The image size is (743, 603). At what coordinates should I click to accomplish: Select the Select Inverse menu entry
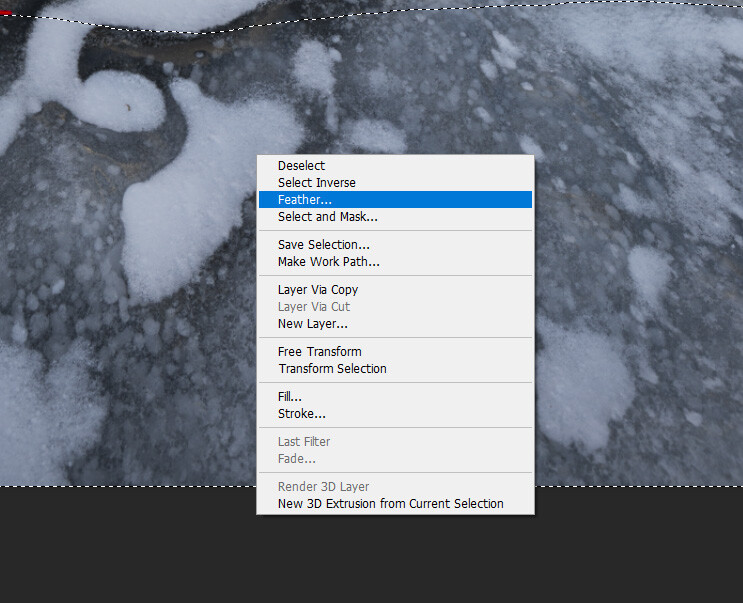coord(395,183)
